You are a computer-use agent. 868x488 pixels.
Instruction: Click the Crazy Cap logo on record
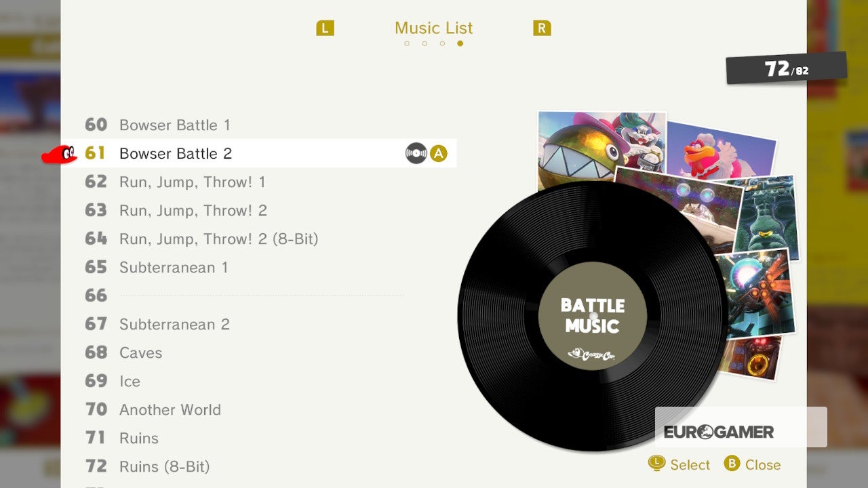[591, 353]
